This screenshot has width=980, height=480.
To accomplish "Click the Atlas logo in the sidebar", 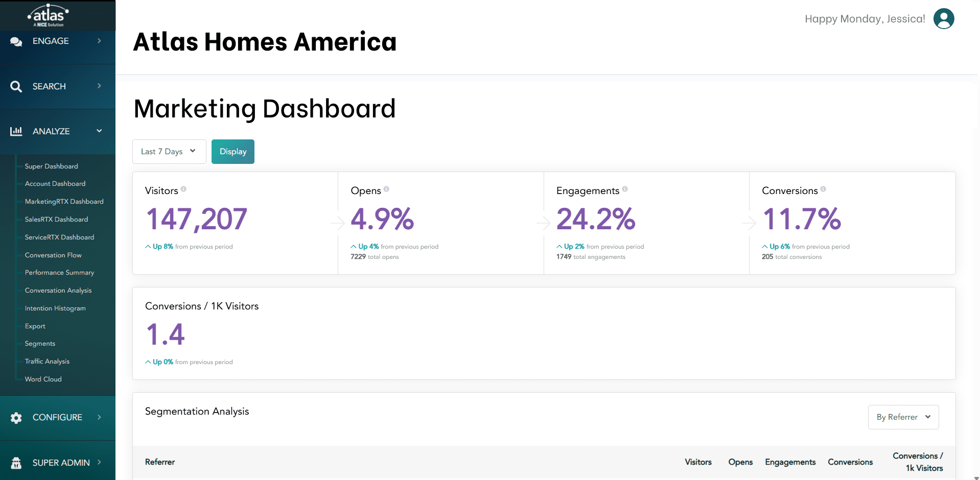I will (49, 16).
